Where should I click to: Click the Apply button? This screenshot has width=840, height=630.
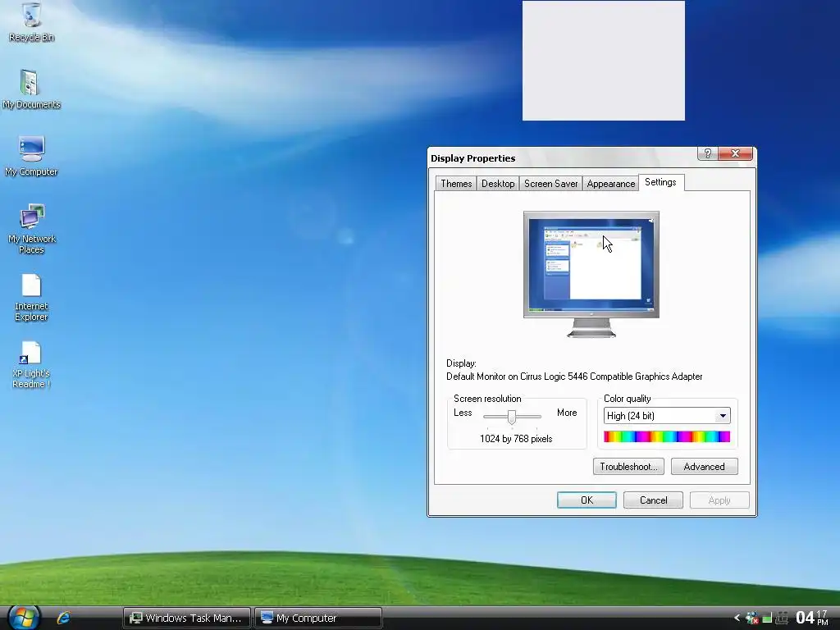(x=719, y=500)
